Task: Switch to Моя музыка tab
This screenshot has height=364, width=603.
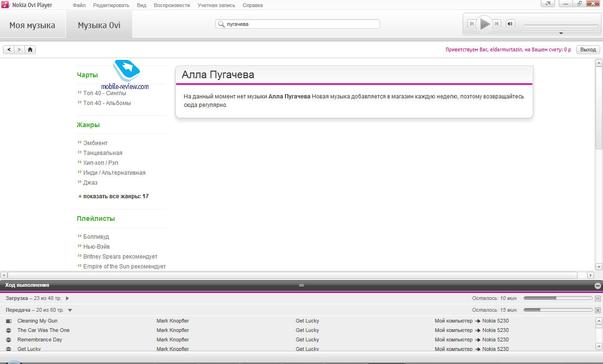Action: (33, 25)
